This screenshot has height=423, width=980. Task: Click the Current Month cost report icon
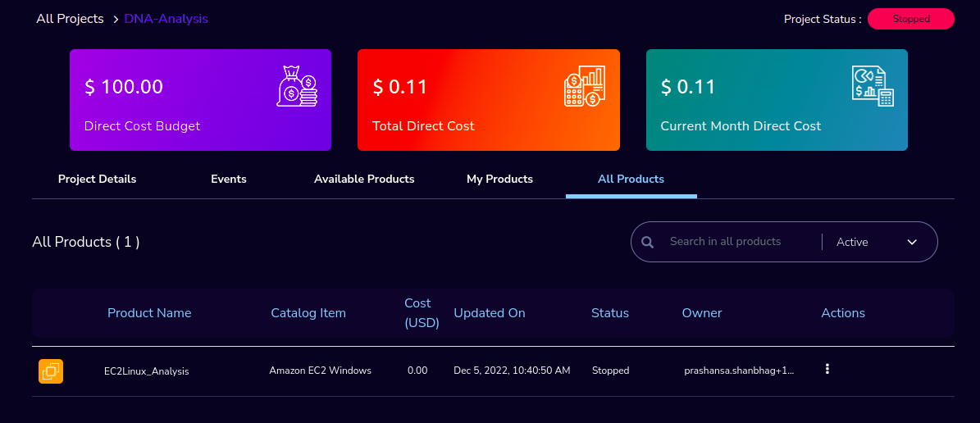873,86
